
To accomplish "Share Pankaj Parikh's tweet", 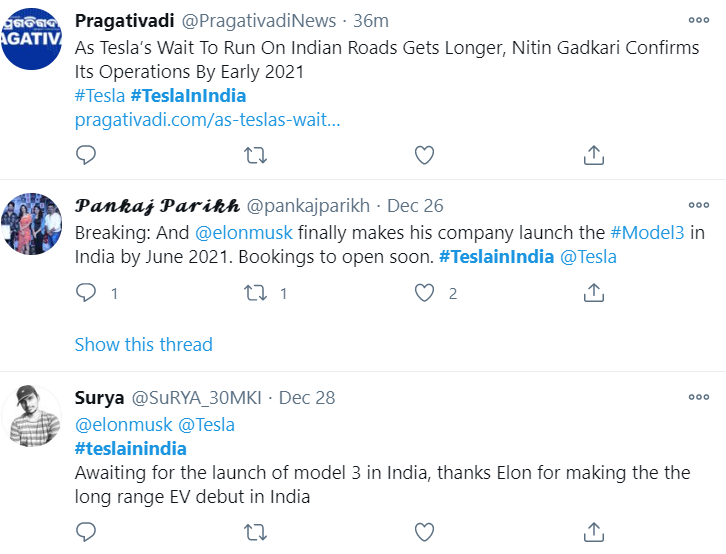I will coord(594,293).
